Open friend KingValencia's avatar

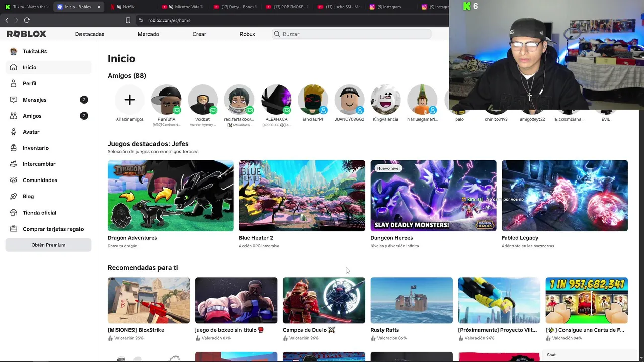pos(385,100)
